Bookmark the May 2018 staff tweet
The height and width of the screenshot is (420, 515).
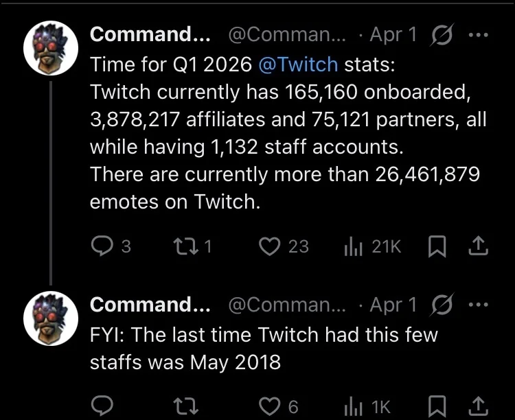435,406
